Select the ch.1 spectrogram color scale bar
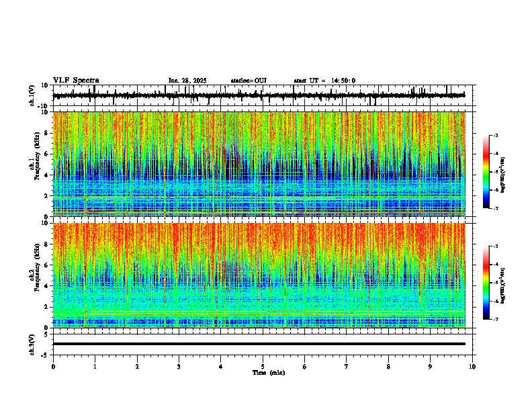 (x=486, y=172)
